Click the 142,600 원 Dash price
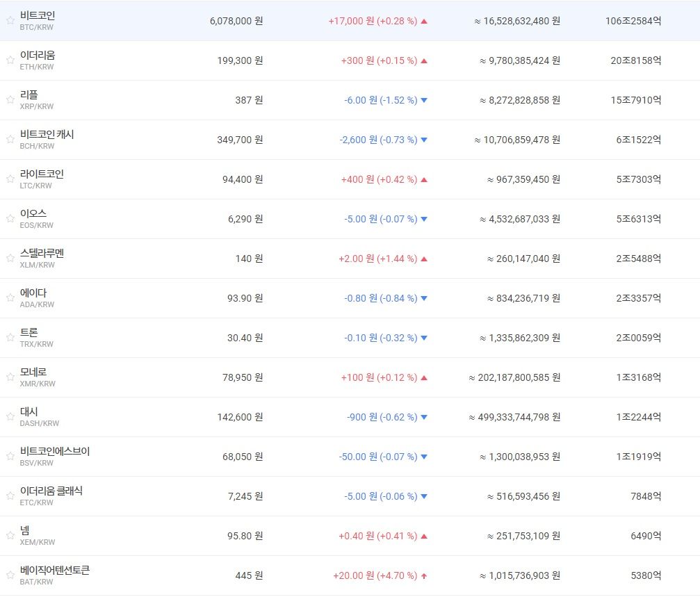 [x=240, y=417]
